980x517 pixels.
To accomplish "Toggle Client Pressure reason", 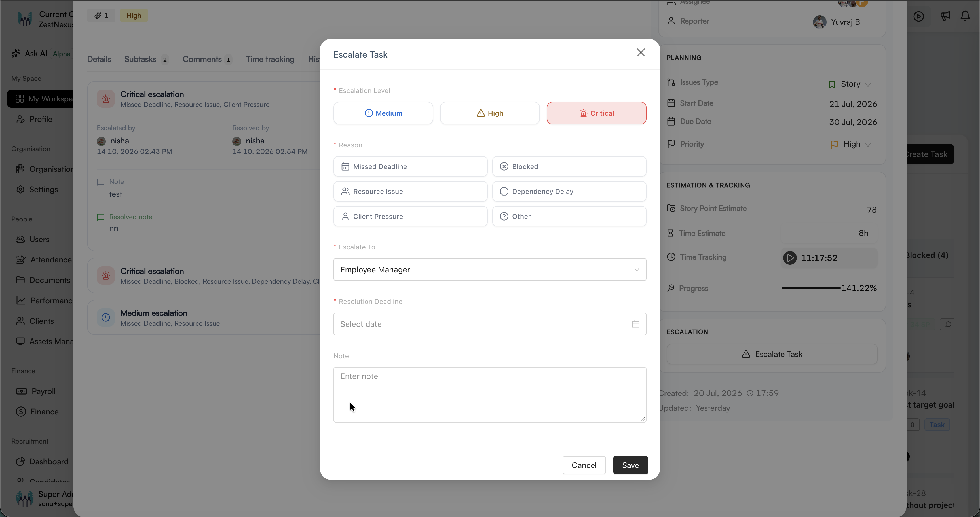I will click(410, 216).
